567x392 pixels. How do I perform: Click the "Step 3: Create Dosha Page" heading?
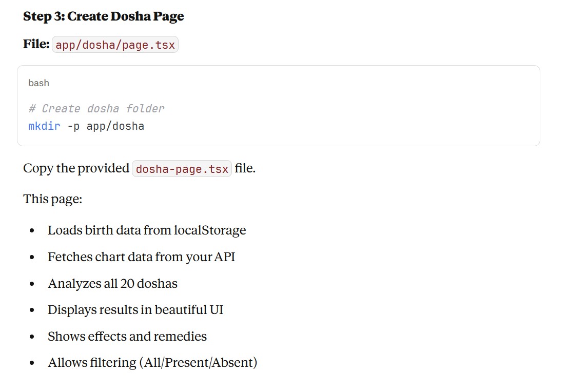point(103,16)
